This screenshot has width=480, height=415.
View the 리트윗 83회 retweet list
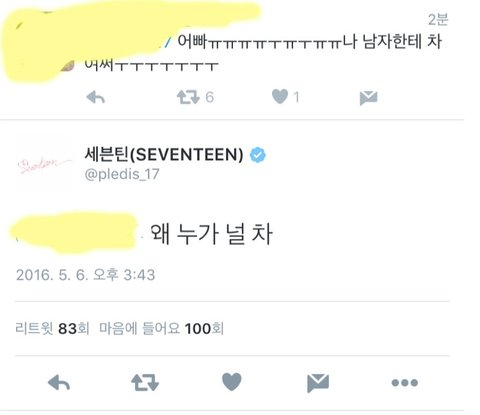tap(52, 329)
